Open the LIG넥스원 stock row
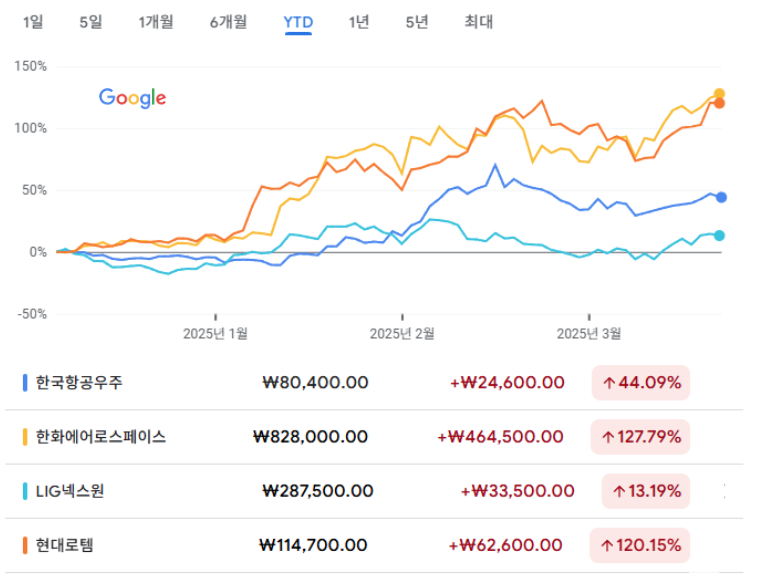The image size is (766, 582). (374, 491)
